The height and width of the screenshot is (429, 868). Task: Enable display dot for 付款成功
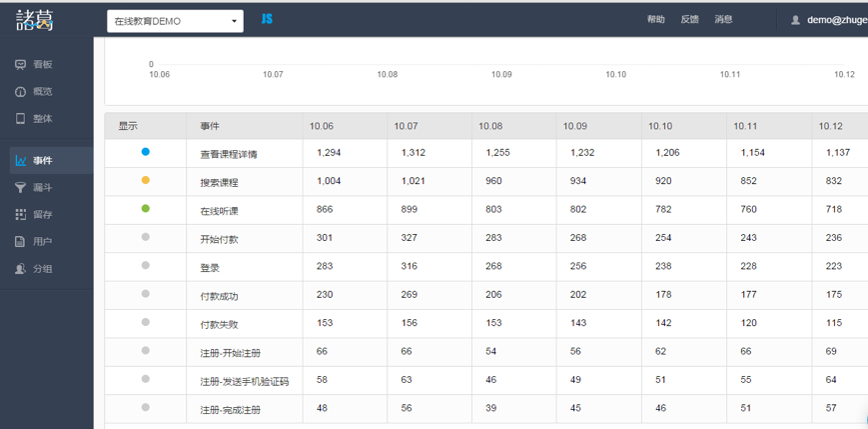(x=146, y=294)
